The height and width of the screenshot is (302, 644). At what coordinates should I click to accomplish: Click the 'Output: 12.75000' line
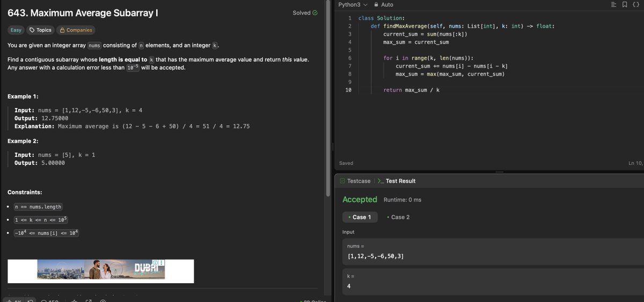pos(41,118)
